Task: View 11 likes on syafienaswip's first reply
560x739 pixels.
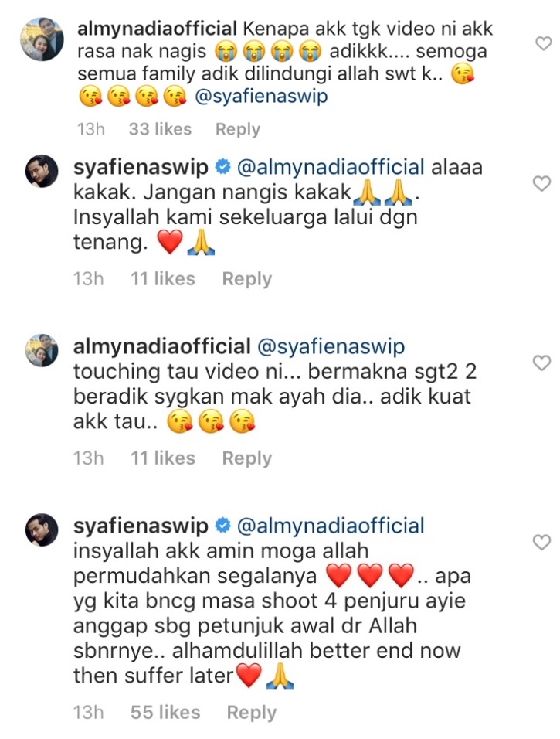Action: coord(163,278)
